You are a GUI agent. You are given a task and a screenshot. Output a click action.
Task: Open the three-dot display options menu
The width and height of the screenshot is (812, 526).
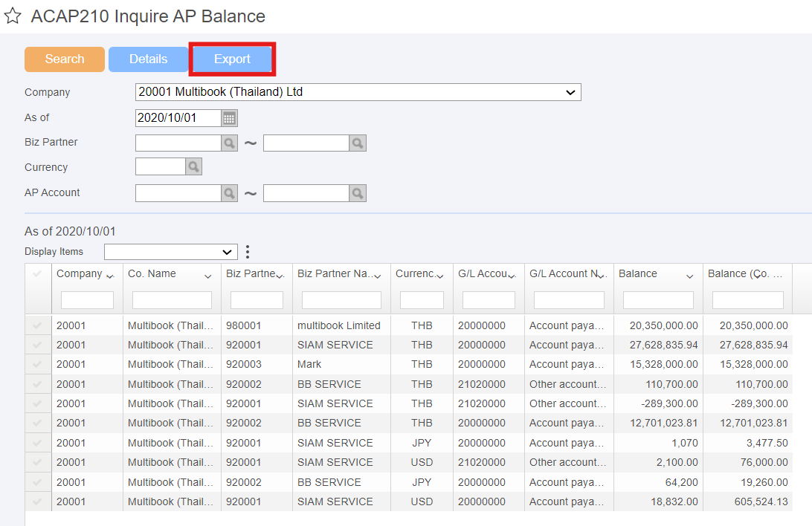(x=248, y=252)
